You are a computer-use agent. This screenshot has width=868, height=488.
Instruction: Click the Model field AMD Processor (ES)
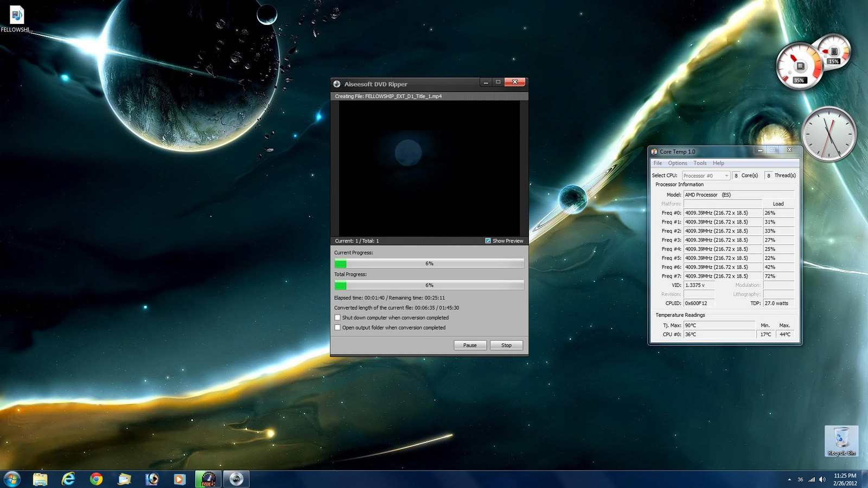click(x=738, y=195)
